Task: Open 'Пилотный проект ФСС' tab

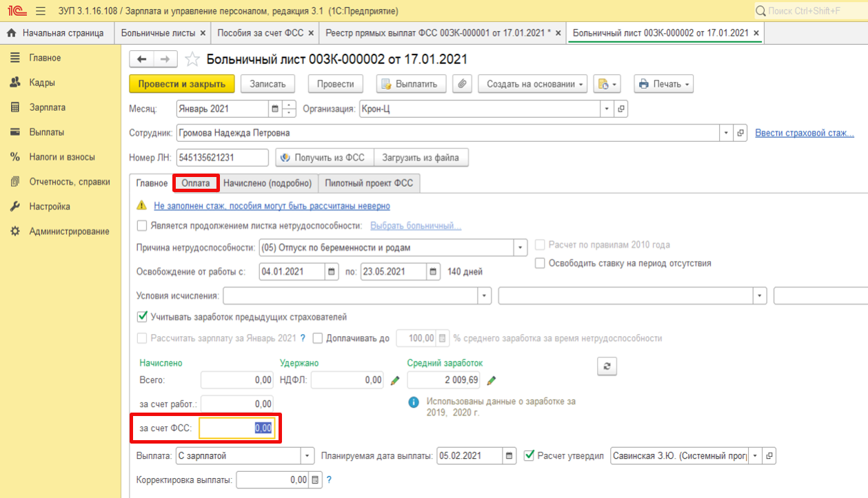Action: click(x=369, y=183)
